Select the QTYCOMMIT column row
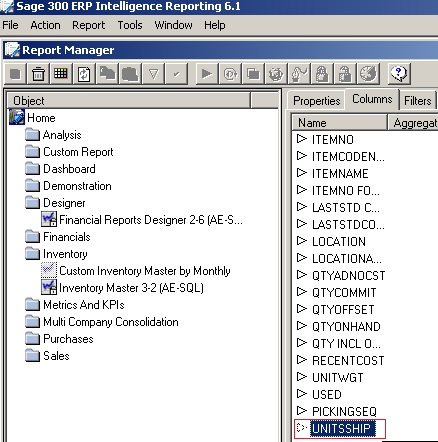The width and height of the screenshot is (438, 442). [x=344, y=292]
